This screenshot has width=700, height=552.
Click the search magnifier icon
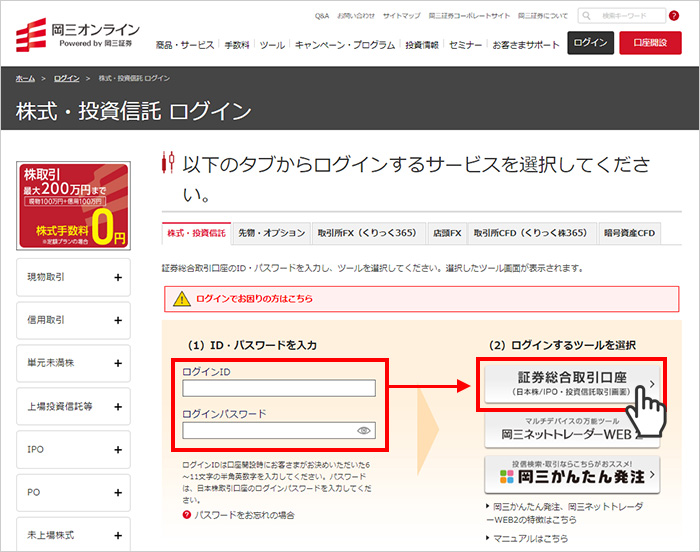pyautogui.click(x=587, y=16)
